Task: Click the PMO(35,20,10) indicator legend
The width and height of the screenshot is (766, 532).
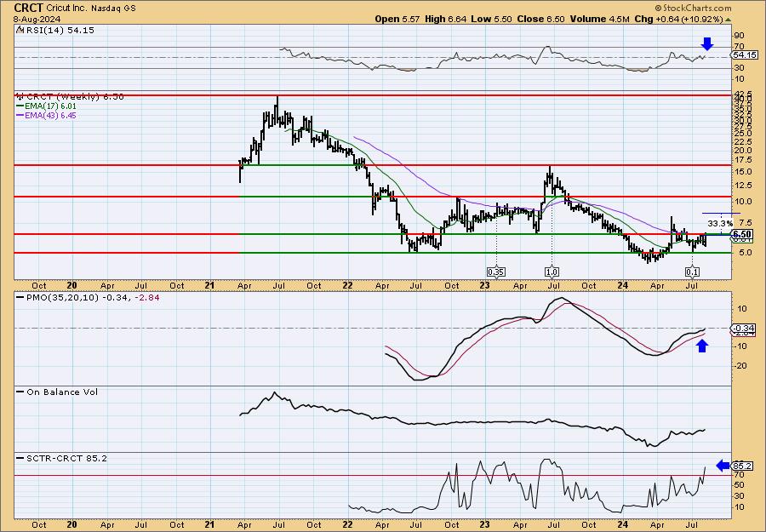Action: (x=88, y=298)
